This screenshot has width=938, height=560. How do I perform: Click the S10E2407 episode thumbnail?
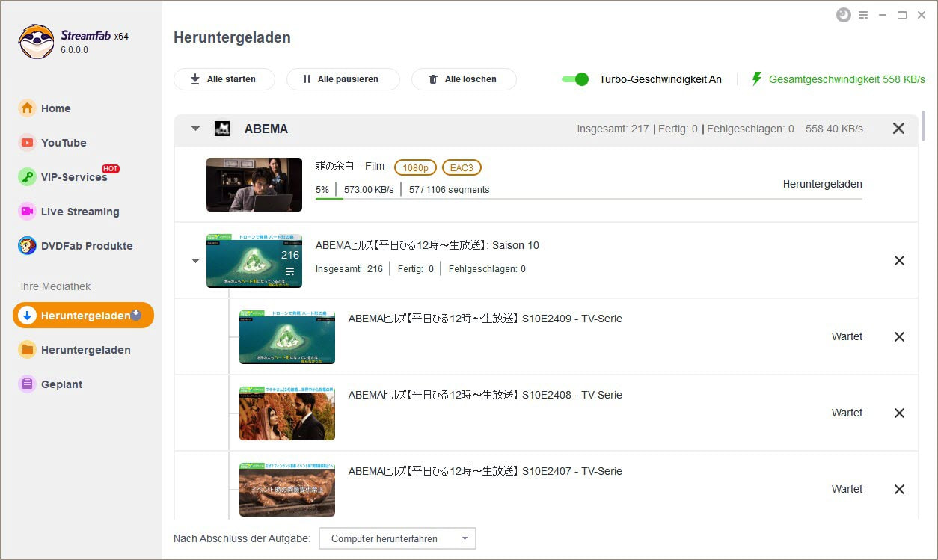(287, 490)
